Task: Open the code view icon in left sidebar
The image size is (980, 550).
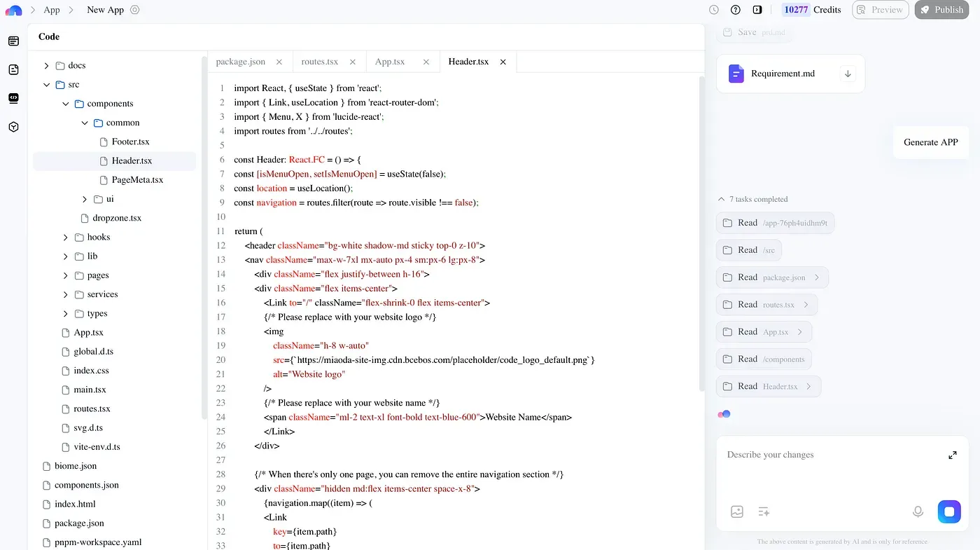Action: (x=13, y=98)
